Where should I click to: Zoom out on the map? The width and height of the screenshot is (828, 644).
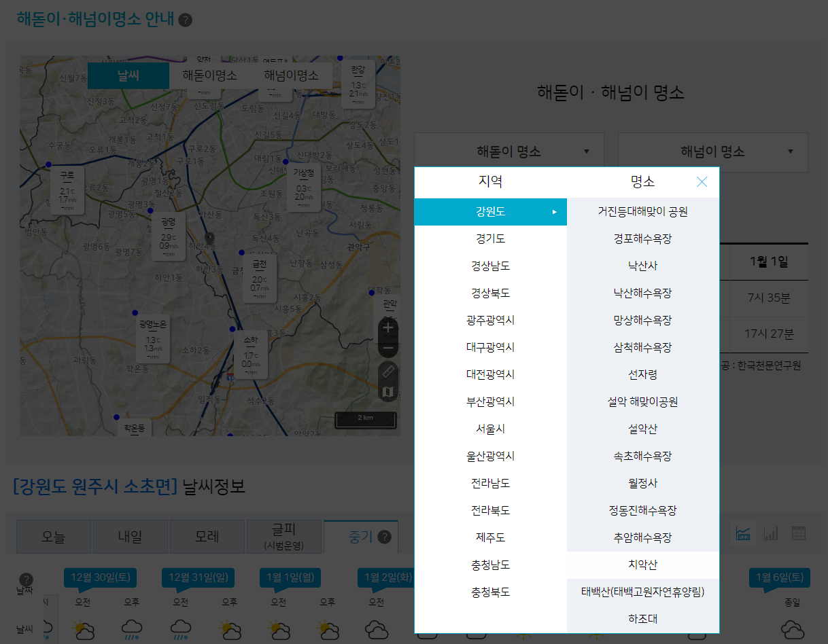tap(387, 348)
